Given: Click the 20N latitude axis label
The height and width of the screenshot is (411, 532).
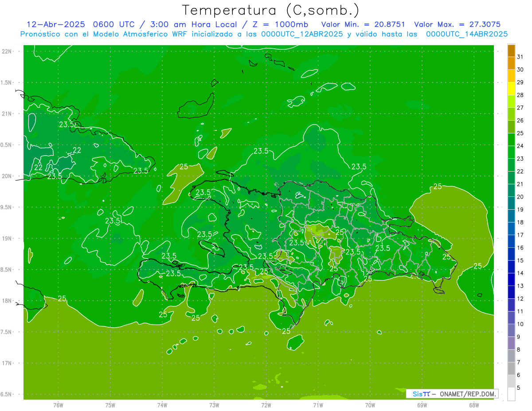Looking at the screenshot, I should (8, 176).
